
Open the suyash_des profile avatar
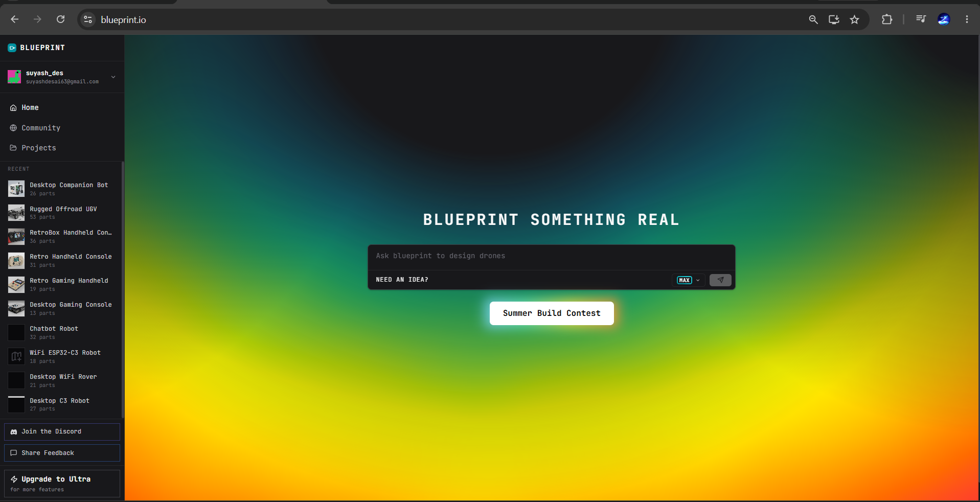click(x=14, y=77)
